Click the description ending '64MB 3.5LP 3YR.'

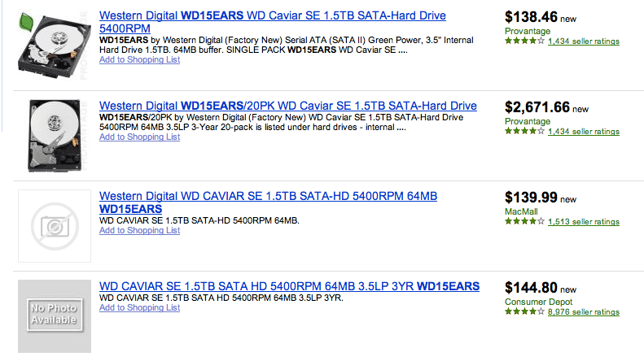click(221, 298)
